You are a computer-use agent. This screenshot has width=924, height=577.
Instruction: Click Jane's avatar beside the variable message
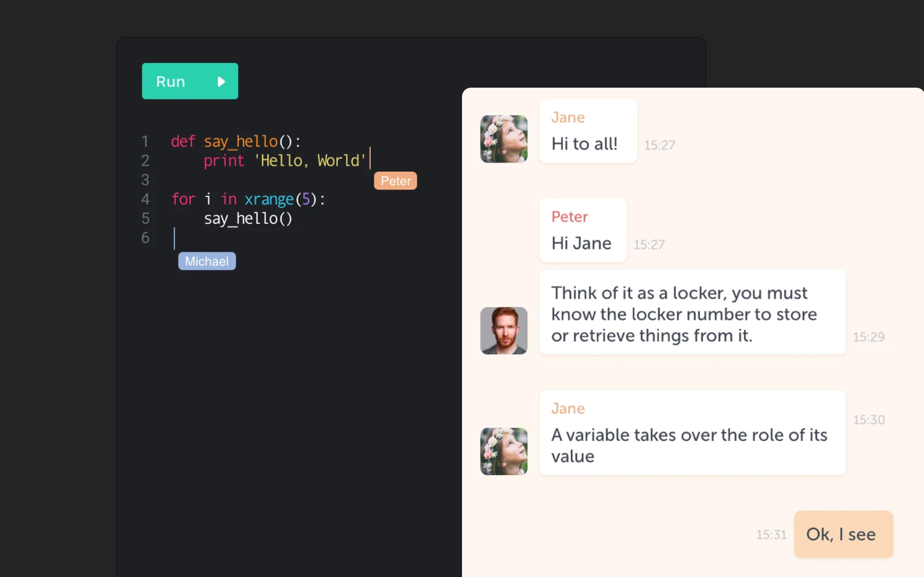(x=503, y=451)
